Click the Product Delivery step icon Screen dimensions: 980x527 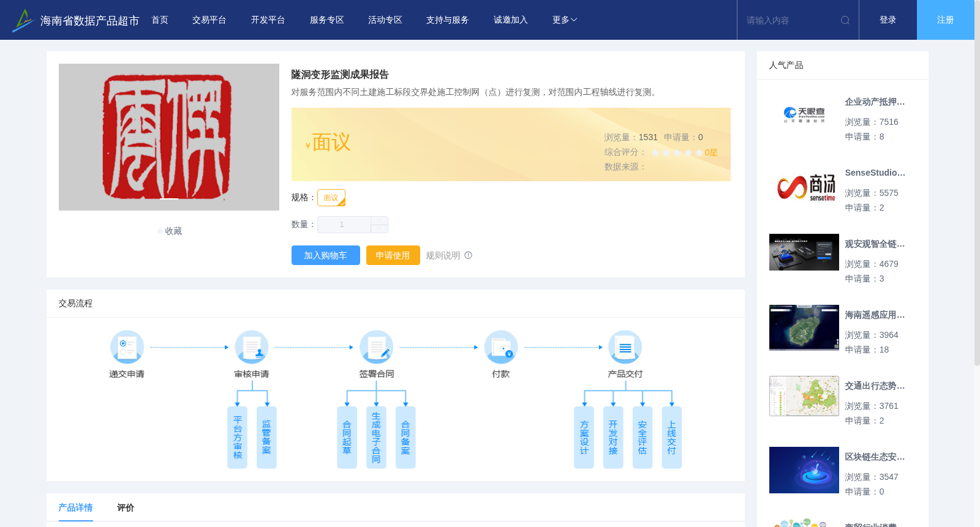625,347
